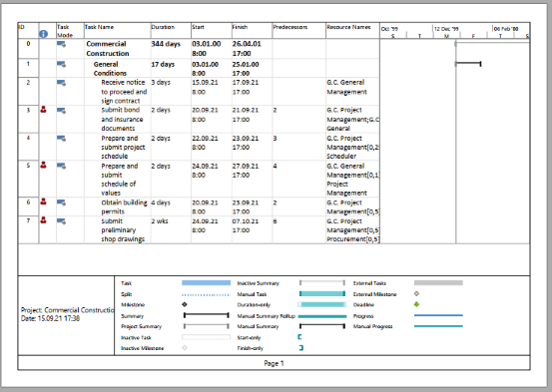
Task: Click the 'Obtain building permits' task name
Action: (x=124, y=206)
